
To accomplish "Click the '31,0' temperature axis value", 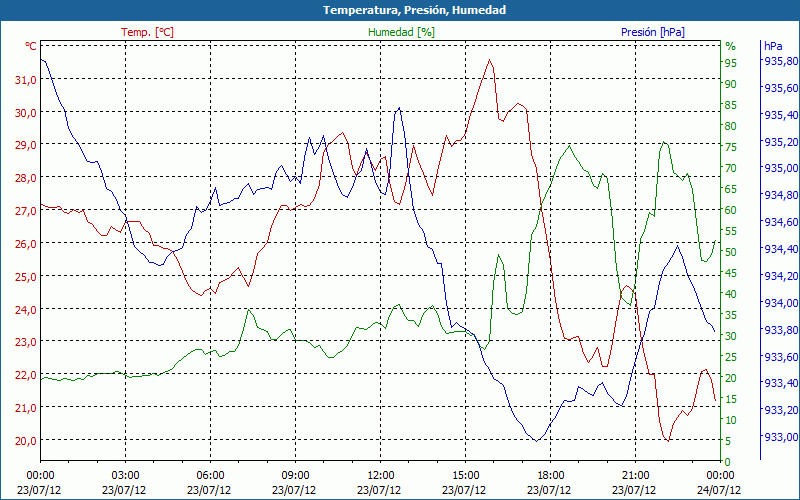I will pyautogui.click(x=26, y=80).
